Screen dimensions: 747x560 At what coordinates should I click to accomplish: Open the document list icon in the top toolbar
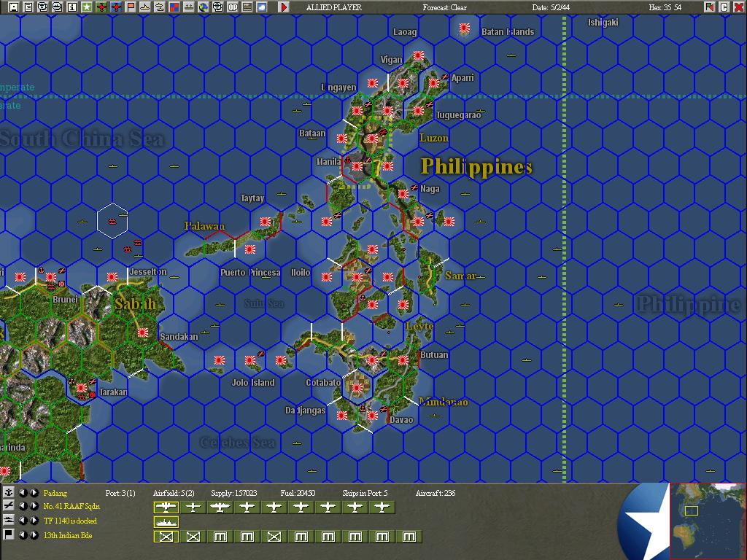[28, 7]
